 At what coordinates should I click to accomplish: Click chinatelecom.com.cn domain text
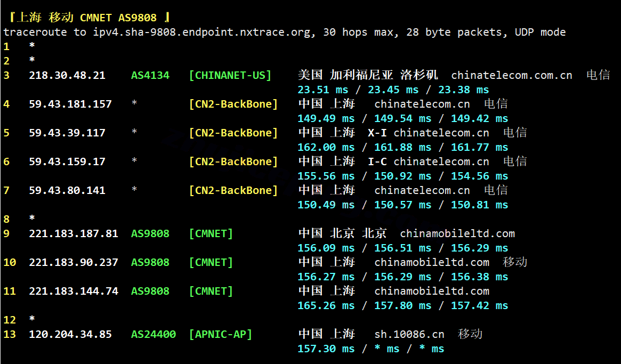[x=511, y=75]
